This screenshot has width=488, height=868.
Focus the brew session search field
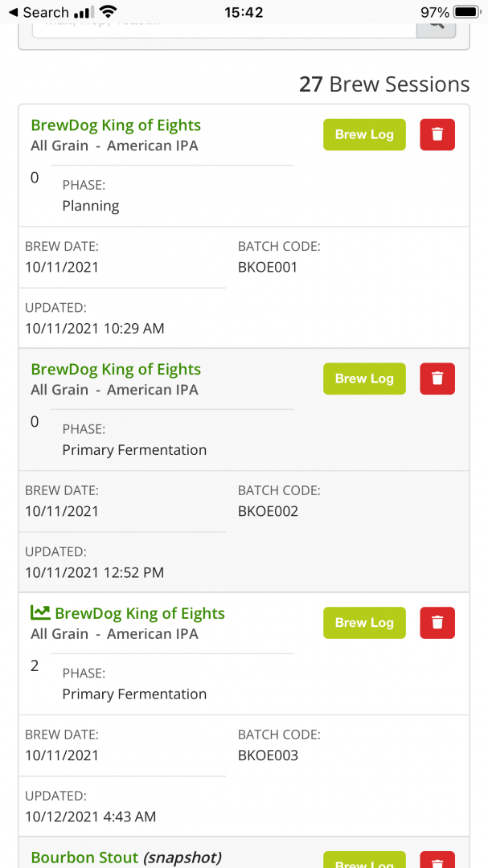pos(223,24)
